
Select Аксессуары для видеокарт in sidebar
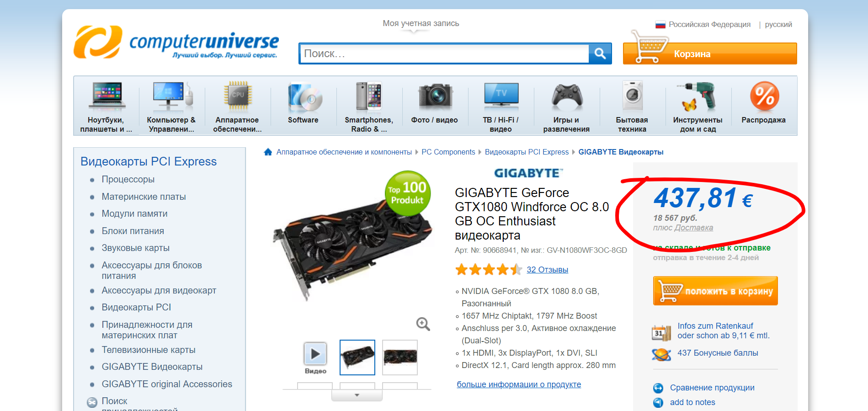tap(159, 290)
